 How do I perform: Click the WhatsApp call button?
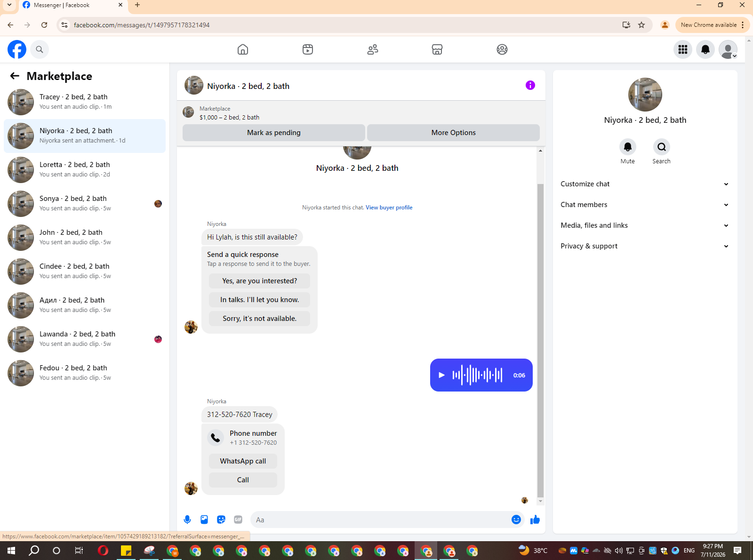(x=243, y=461)
